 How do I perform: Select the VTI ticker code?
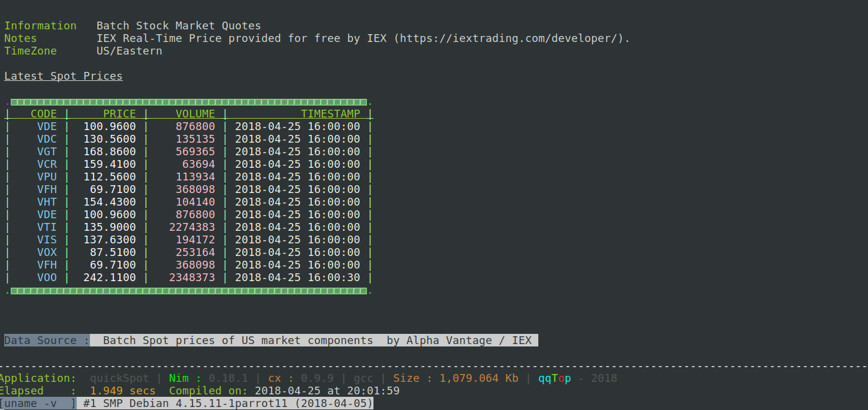point(47,227)
